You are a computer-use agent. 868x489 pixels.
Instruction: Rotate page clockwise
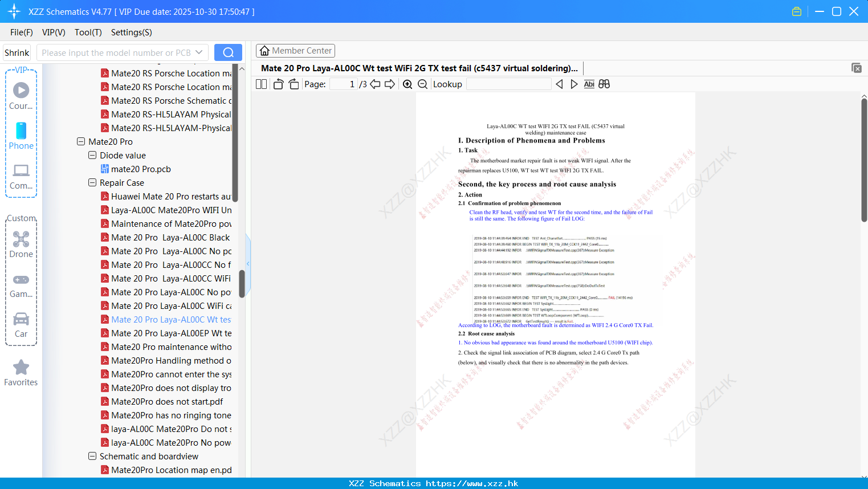294,84
